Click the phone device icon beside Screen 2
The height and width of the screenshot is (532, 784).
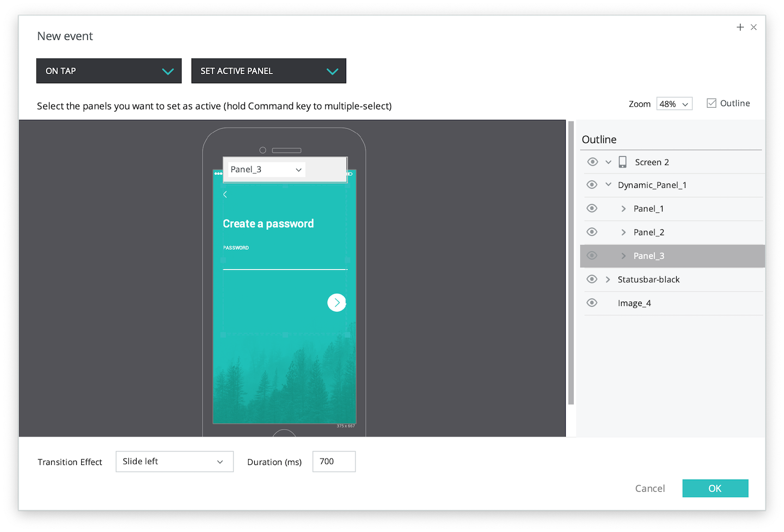point(622,162)
